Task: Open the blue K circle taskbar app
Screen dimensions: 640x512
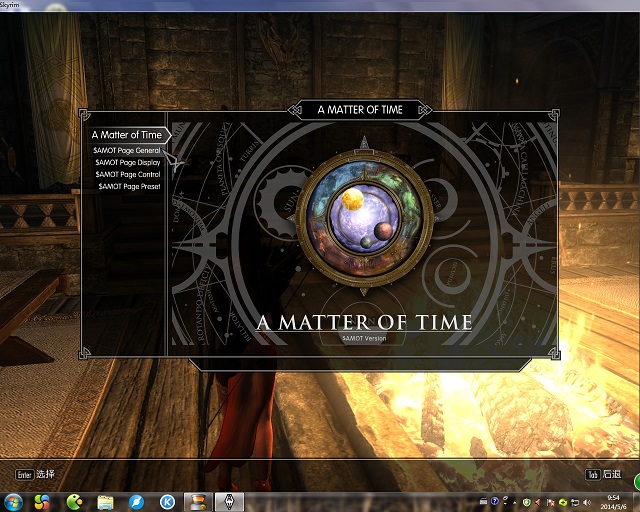Action: click(x=167, y=502)
